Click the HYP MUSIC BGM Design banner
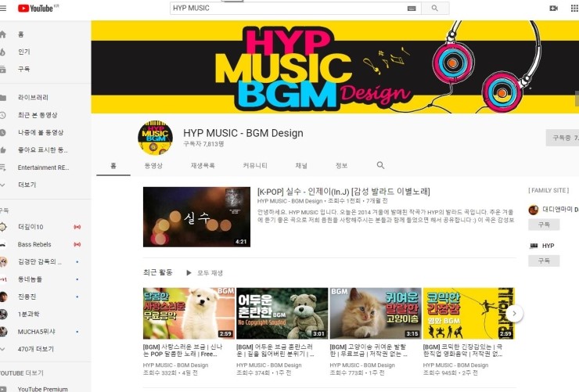Image resolution: width=579 pixels, height=392 pixels. pos(335,67)
